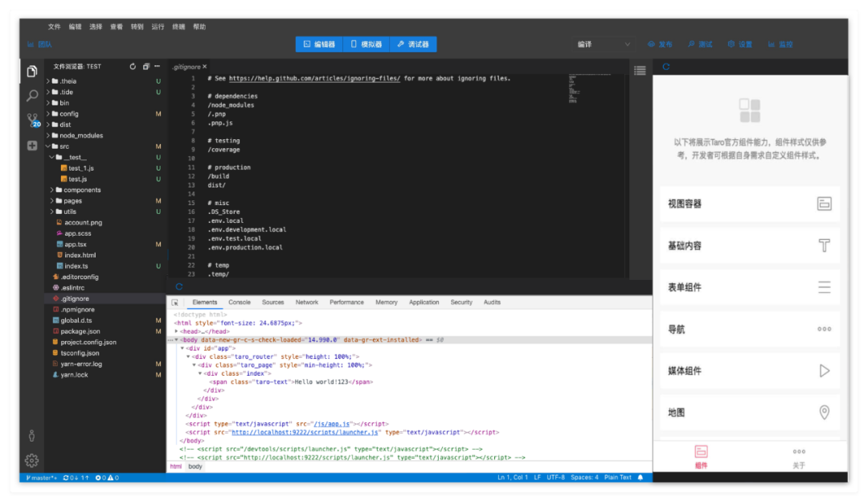Screen dimensions: 868x502
Task: Click the 测试 test button
Action: click(700, 44)
